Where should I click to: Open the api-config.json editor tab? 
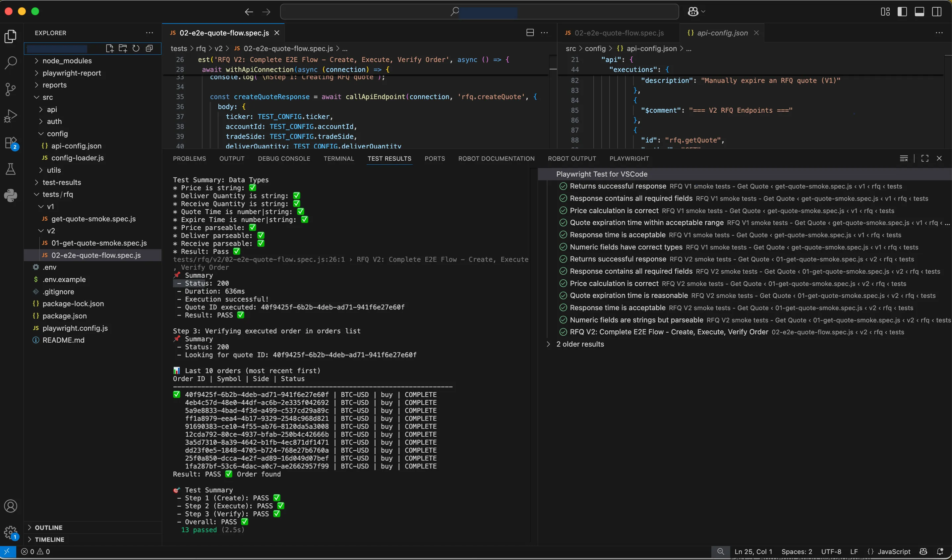[x=722, y=33]
